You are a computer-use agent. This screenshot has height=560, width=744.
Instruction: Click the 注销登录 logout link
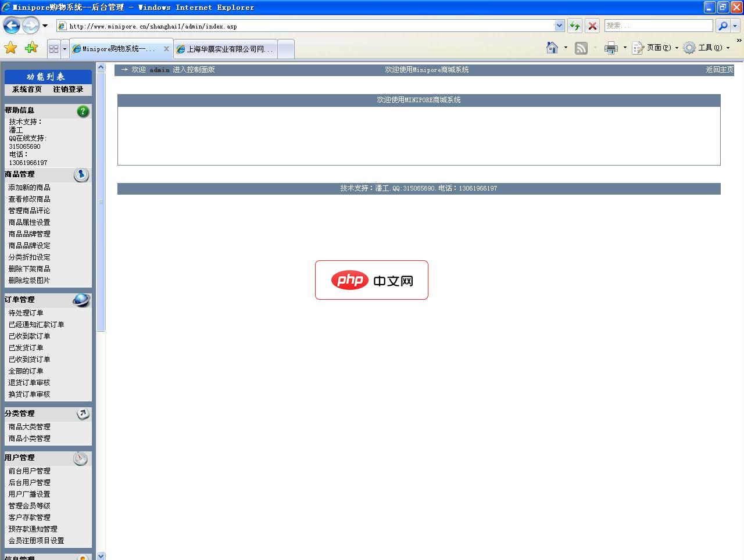[68, 89]
